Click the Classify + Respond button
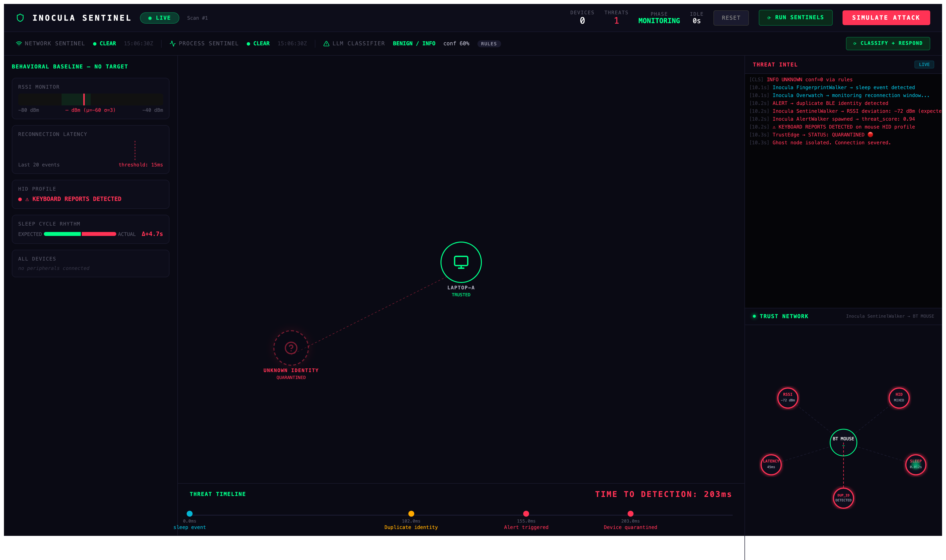 point(887,43)
